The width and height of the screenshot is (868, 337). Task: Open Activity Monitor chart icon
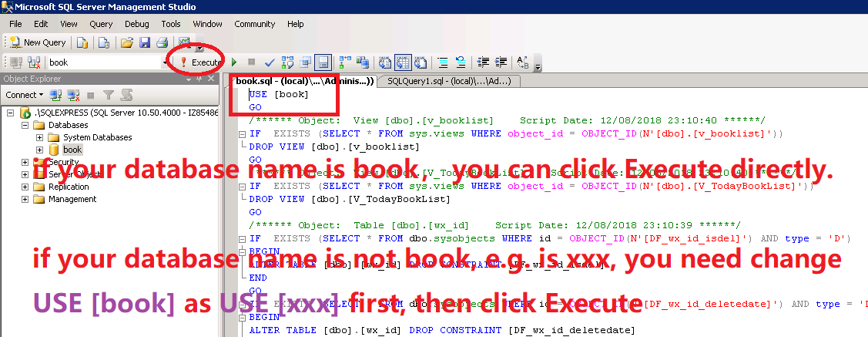click(184, 42)
